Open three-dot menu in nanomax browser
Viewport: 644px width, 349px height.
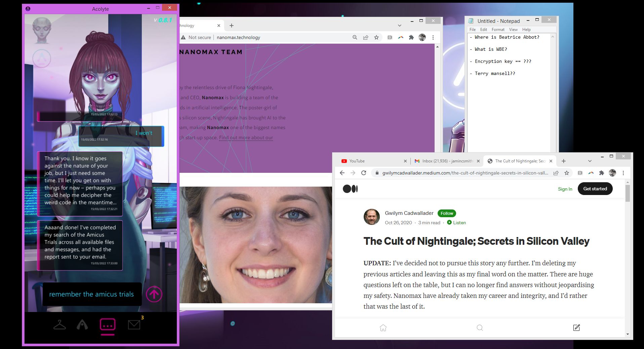(x=433, y=37)
